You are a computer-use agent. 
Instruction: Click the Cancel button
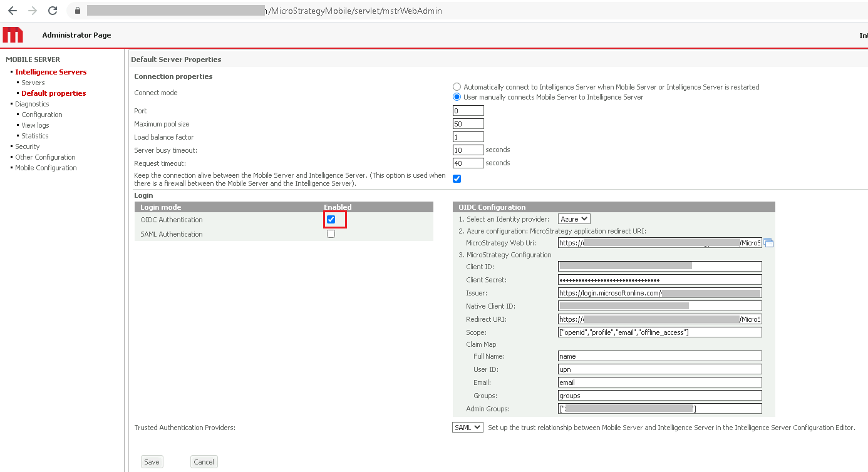point(204,462)
